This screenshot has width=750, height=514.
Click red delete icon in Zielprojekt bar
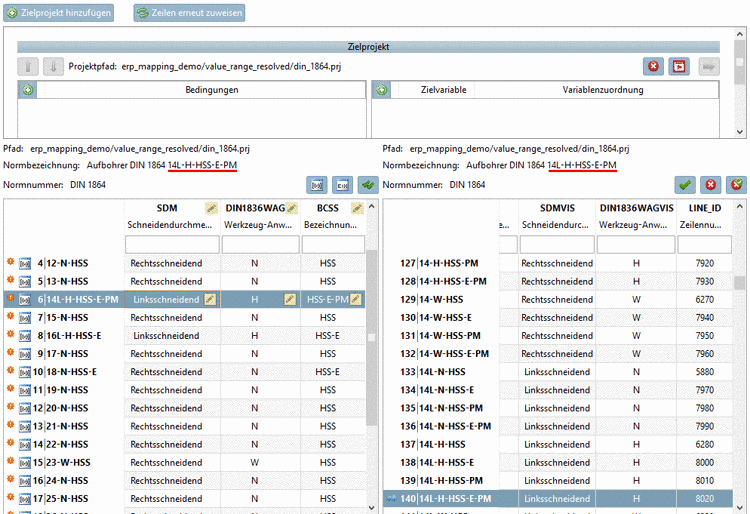[653, 66]
